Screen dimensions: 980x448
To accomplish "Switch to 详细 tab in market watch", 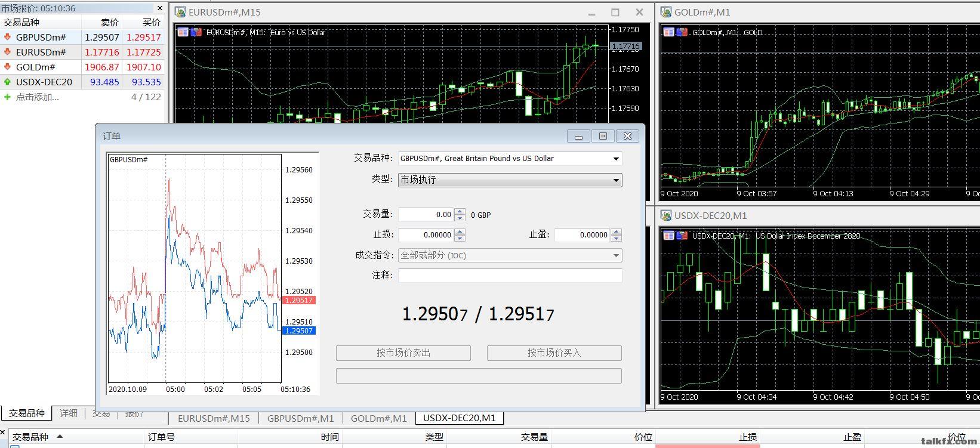I will pyautogui.click(x=69, y=413).
